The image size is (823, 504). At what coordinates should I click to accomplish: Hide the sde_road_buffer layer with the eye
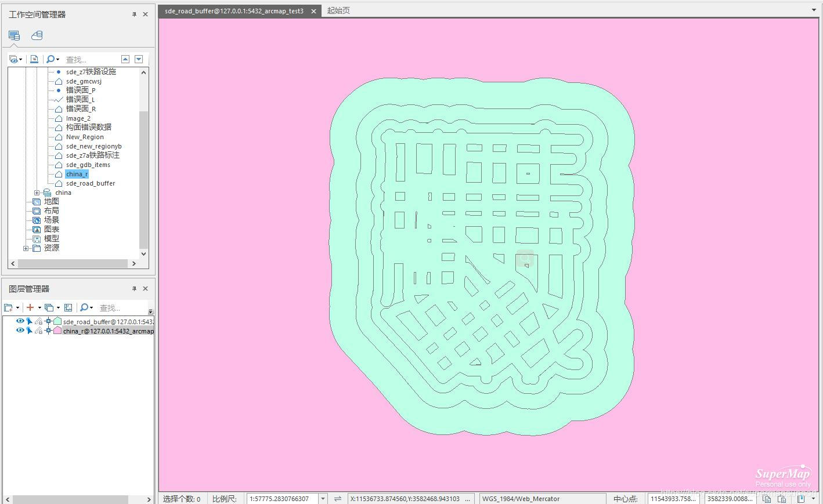click(x=20, y=321)
